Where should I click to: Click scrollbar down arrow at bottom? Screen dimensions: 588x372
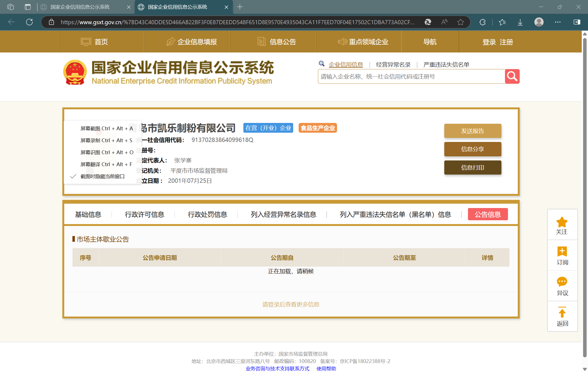click(585, 369)
